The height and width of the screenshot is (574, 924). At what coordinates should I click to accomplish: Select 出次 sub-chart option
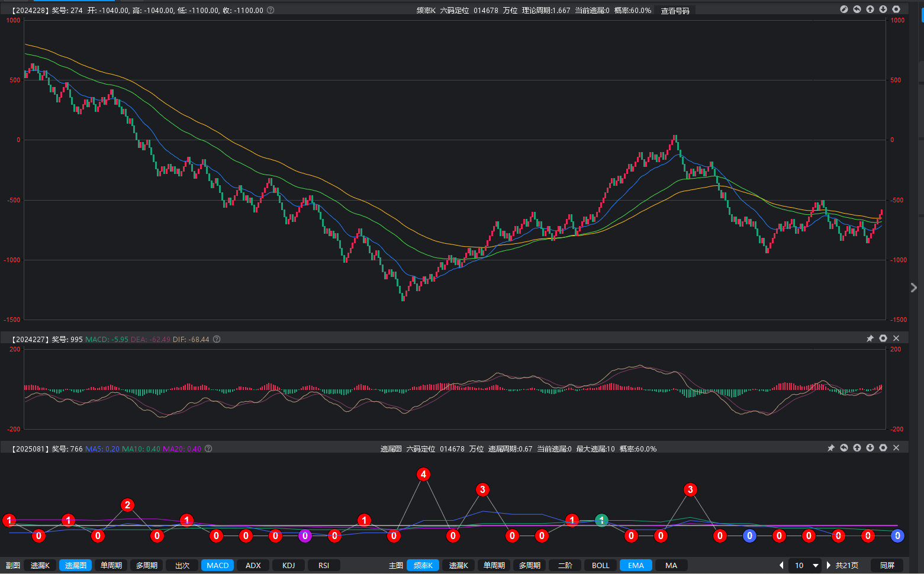pyautogui.click(x=182, y=565)
